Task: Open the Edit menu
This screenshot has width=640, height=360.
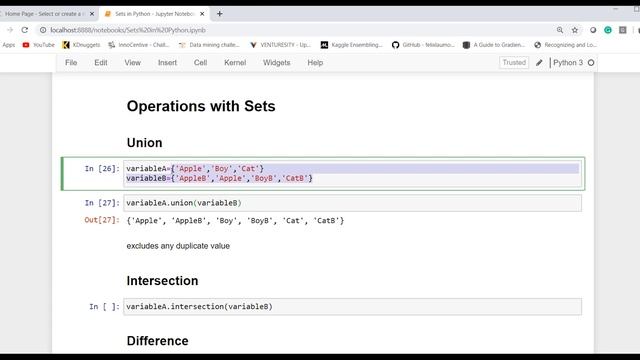Action: [101, 62]
